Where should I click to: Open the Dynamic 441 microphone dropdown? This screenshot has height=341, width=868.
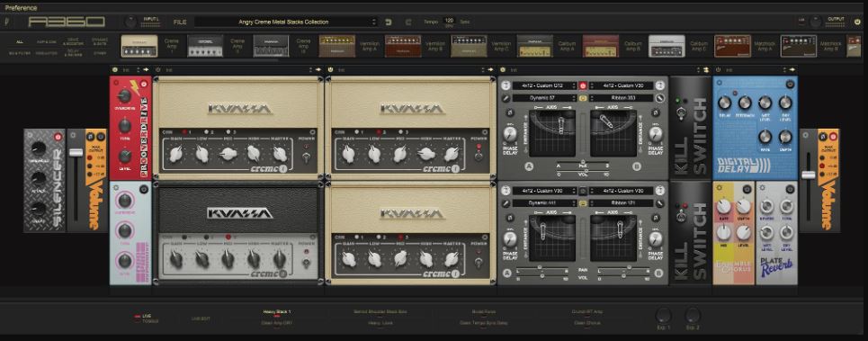tap(544, 202)
